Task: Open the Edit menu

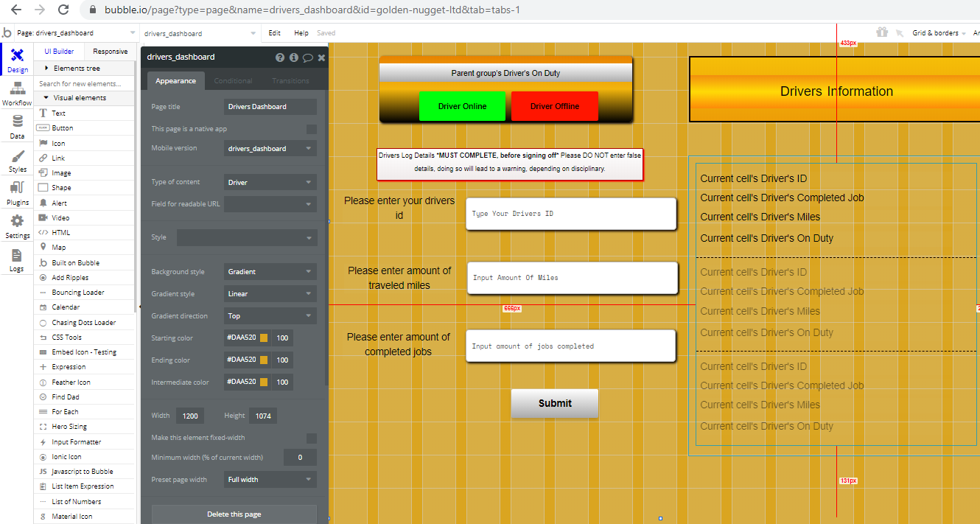Action: point(274,33)
